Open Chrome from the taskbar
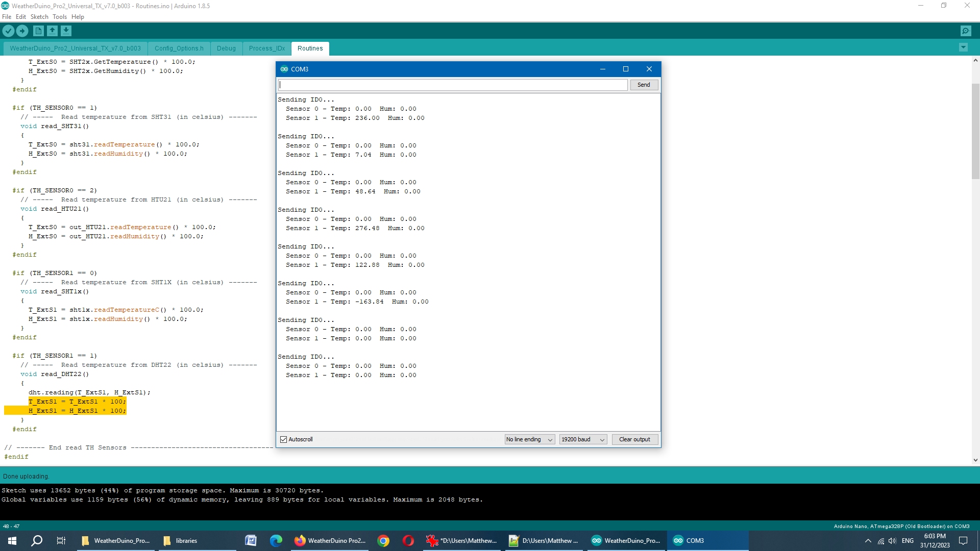Image resolution: width=980 pixels, height=551 pixels. pos(383,541)
